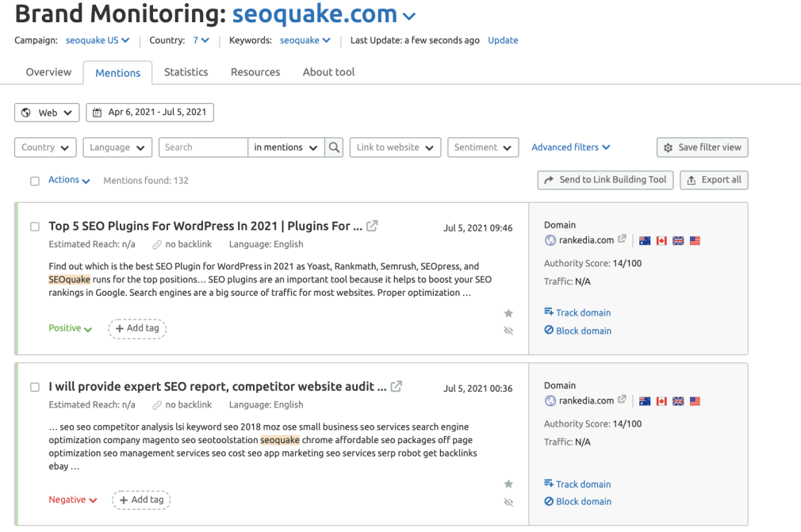Click Canada flag in second mention card
The height and width of the screenshot is (532, 801).
point(661,401)
